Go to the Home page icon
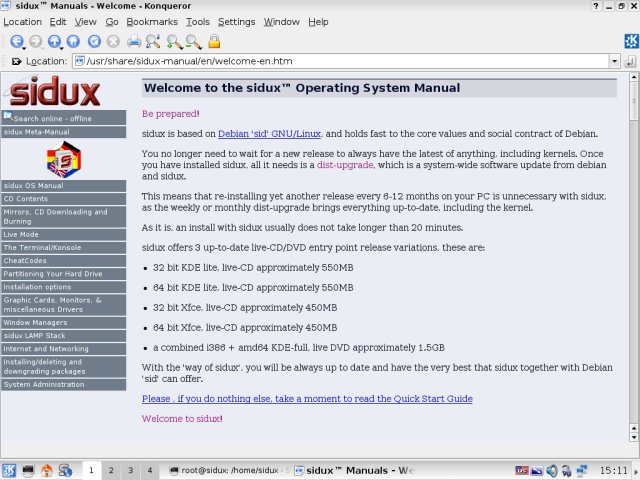This screenshot has width=640, height=480. tap(75, 42)
